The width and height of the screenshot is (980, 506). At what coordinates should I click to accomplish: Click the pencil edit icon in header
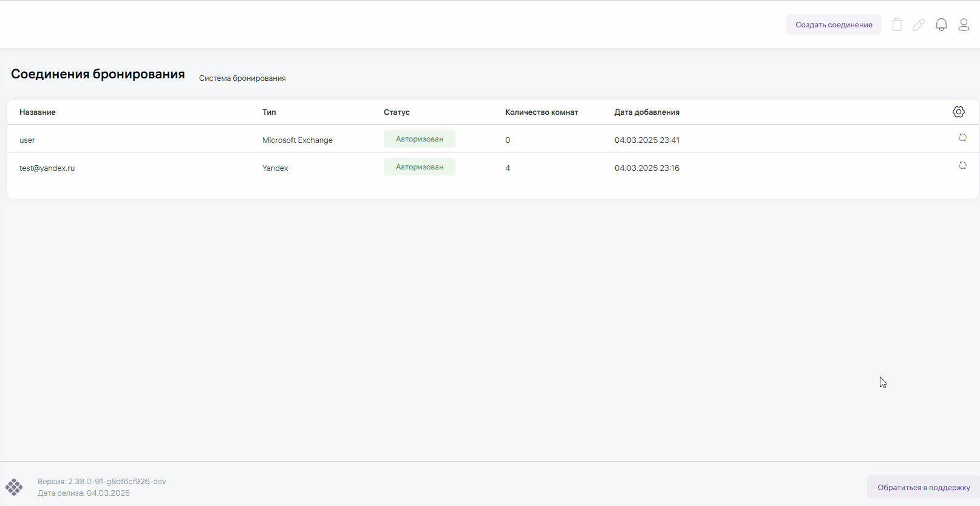point(919,25)
